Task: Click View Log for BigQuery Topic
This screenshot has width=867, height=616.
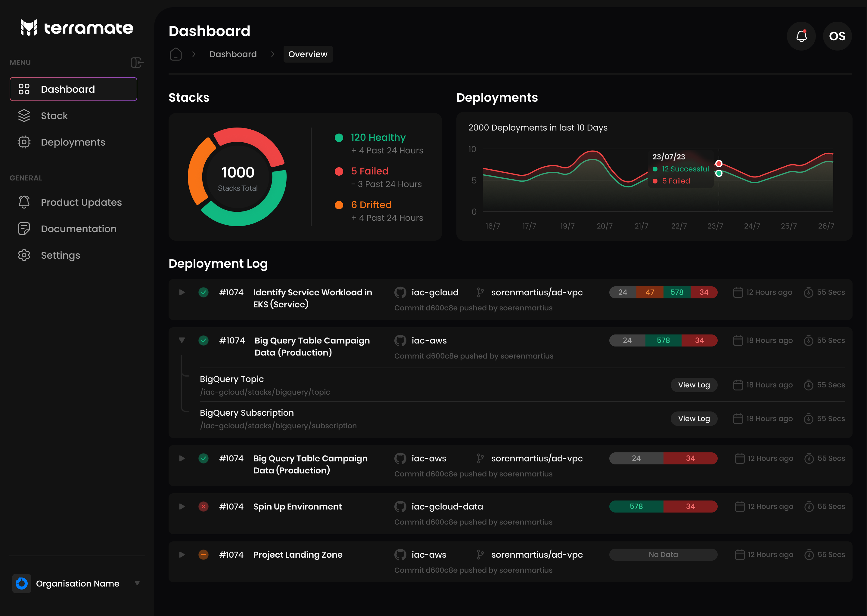Action: [694, 385]
